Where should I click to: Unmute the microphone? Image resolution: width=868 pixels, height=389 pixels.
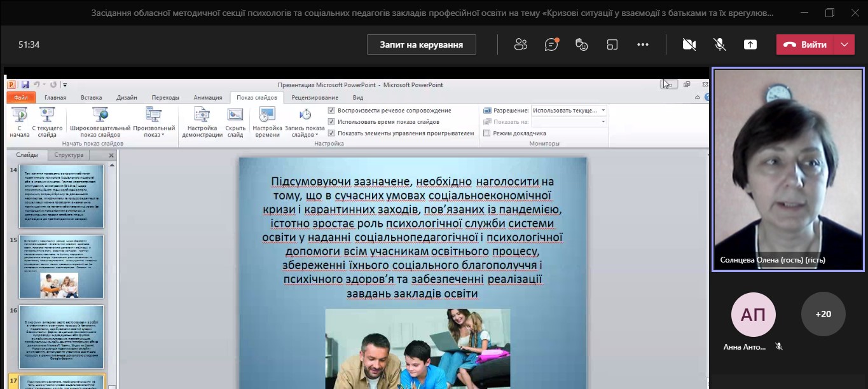pyautogui.click(x=720, y=44)
